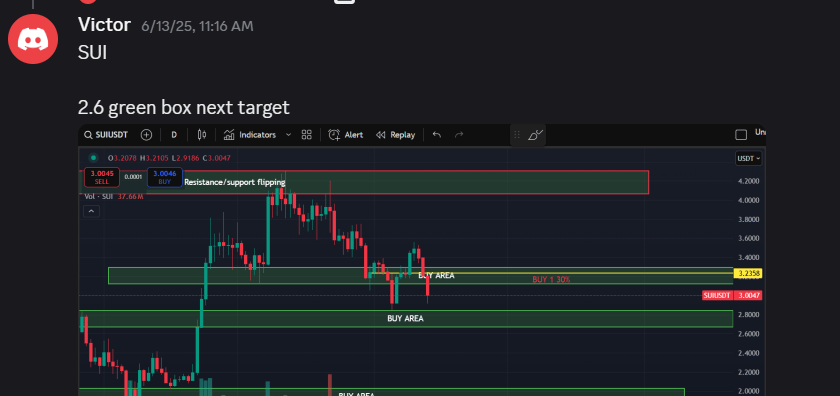Click the OHLC values in chart legend
The width and height of the screenshot is (840, 396).
point(169,158)
